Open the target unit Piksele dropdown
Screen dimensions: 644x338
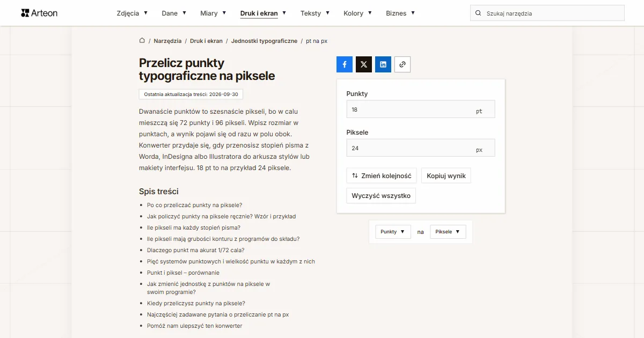point(448,232)
